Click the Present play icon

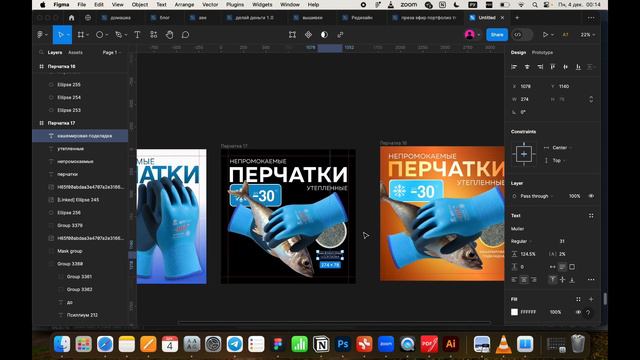pyautogui.click(x=545, y=35)
